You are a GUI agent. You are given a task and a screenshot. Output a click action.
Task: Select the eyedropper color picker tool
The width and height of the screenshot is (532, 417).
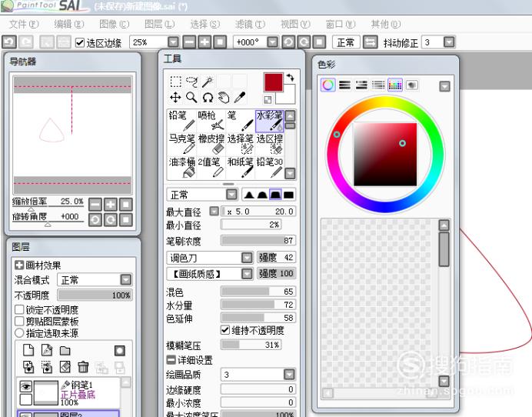pyautogui.click(x=240, y=98)
